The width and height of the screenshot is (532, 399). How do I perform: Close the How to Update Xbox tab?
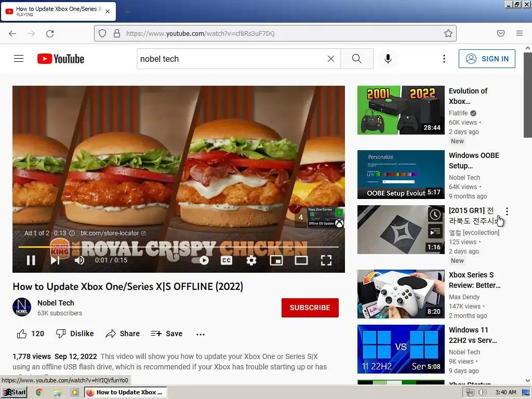[108, 11]
